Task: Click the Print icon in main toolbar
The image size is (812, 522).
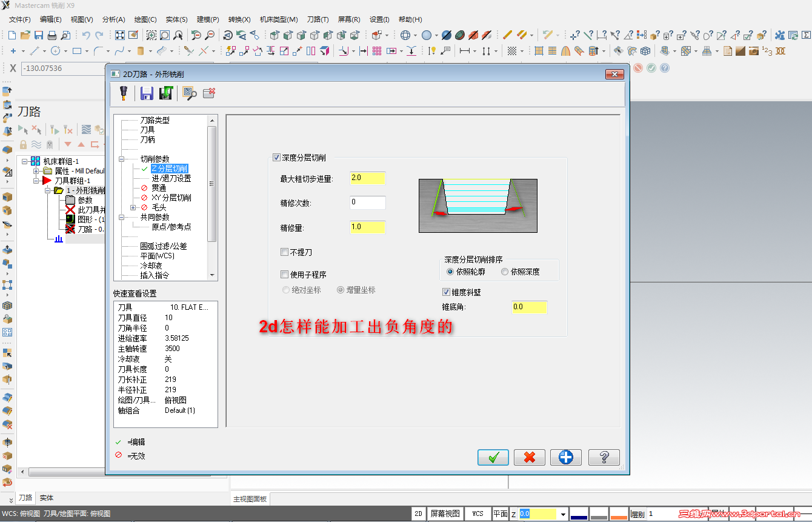Action: [x=52, y=35]
